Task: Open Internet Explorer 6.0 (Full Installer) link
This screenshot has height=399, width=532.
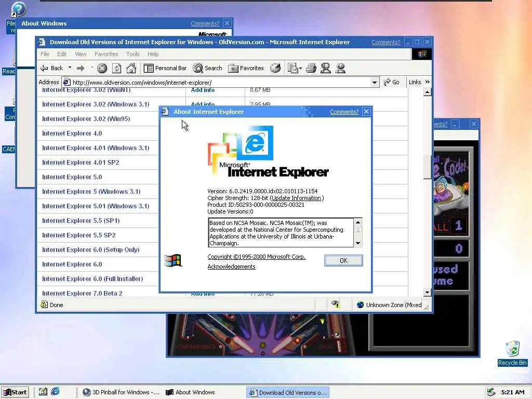Action: 92,279
